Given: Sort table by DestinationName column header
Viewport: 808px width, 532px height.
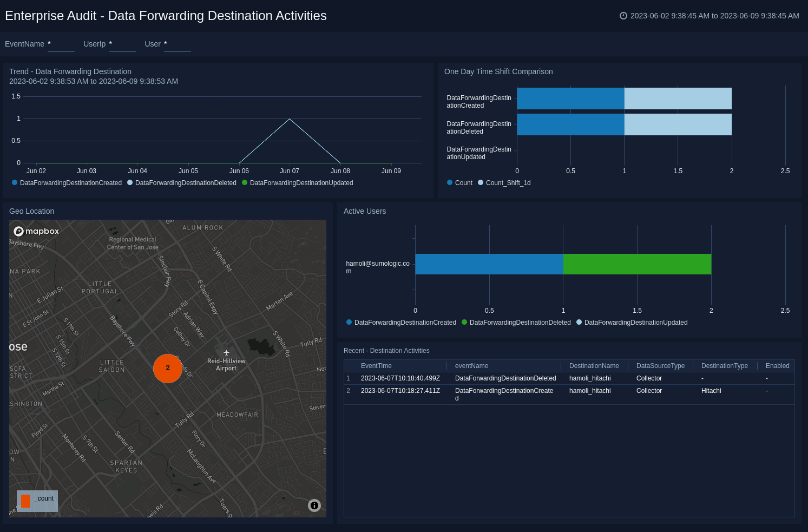Looking at the screenshot, I should [594, 366].
